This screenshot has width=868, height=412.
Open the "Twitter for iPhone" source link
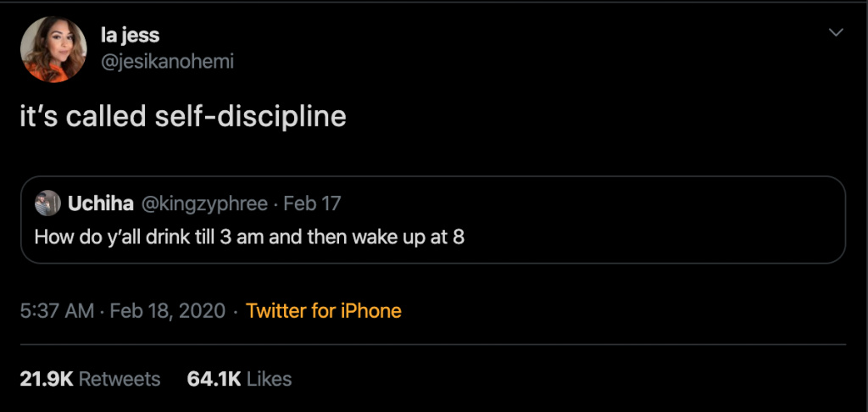pos(323,311)
